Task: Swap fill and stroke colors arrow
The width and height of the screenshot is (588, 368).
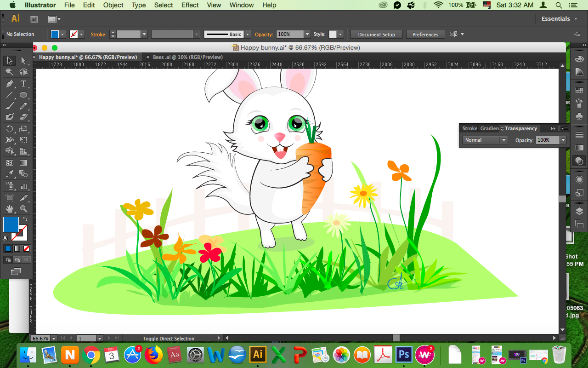Action: coord(26,219)
